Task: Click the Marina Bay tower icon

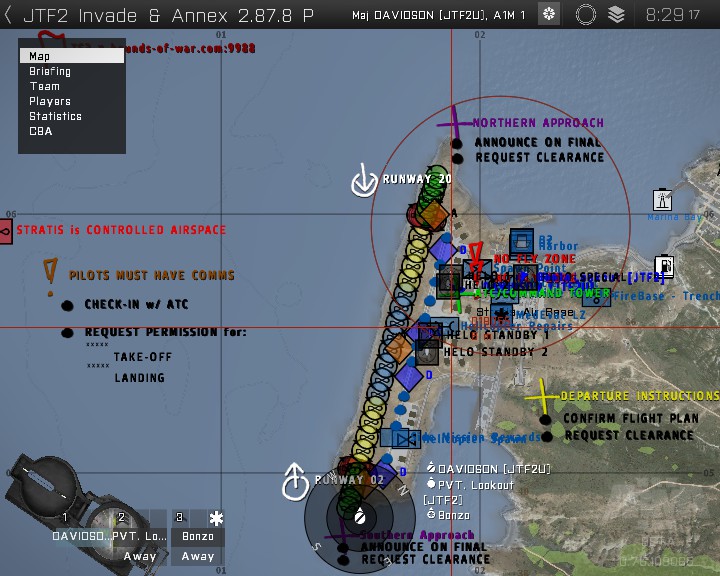Action: [662, 200]
